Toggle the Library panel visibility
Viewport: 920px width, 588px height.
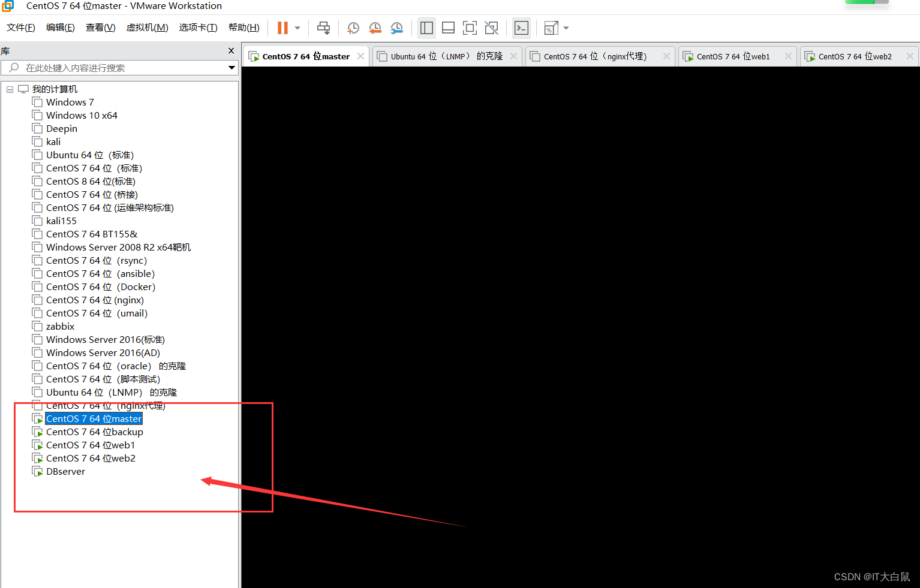click(426, 28)
